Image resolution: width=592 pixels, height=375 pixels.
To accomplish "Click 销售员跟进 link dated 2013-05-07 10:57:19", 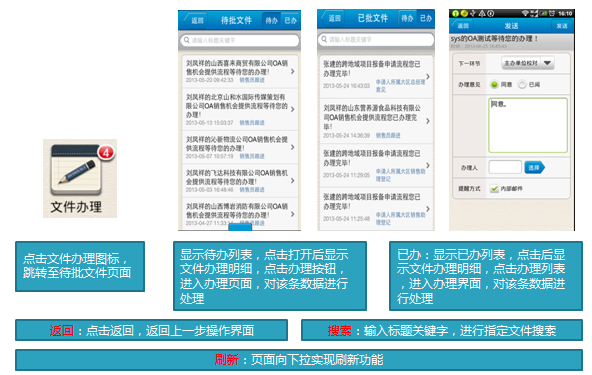I will (252, 156).
